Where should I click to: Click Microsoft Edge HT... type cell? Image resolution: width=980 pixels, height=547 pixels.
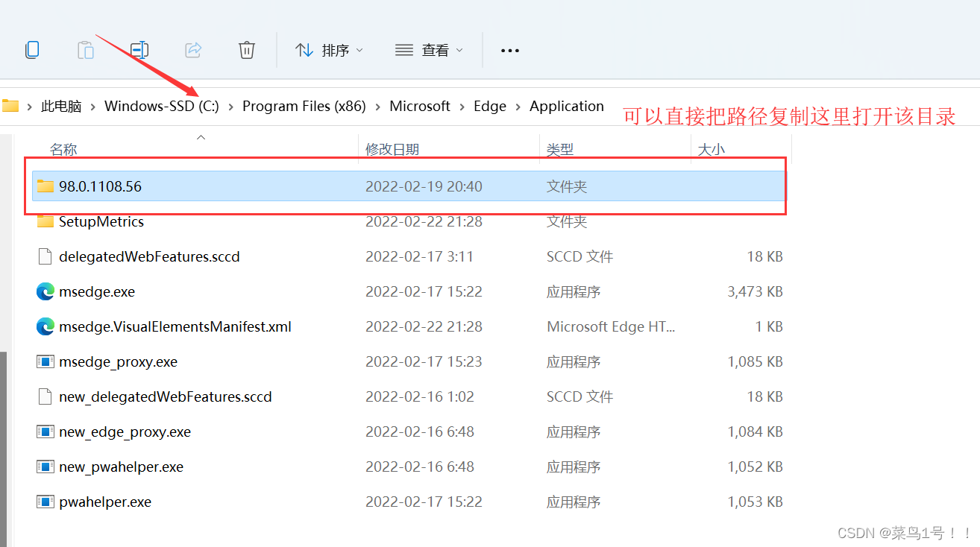point(611,326)
